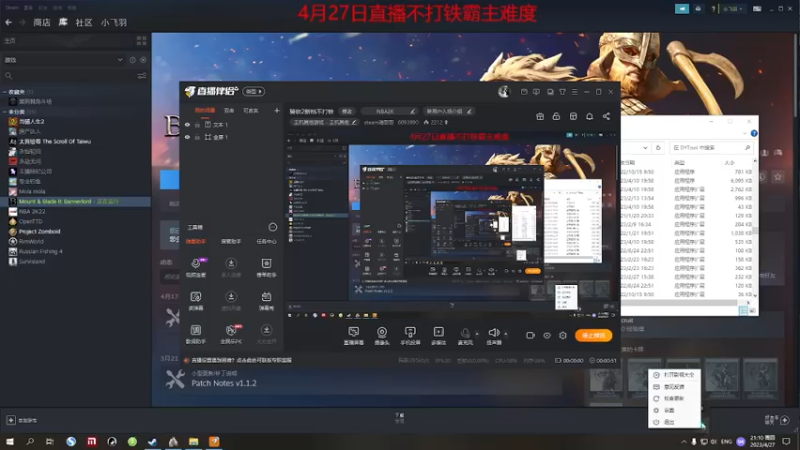Select Project Zomboid in Steam library
Image resolution: width=800 pixels, height=450 pixels.
click(39, 231)
